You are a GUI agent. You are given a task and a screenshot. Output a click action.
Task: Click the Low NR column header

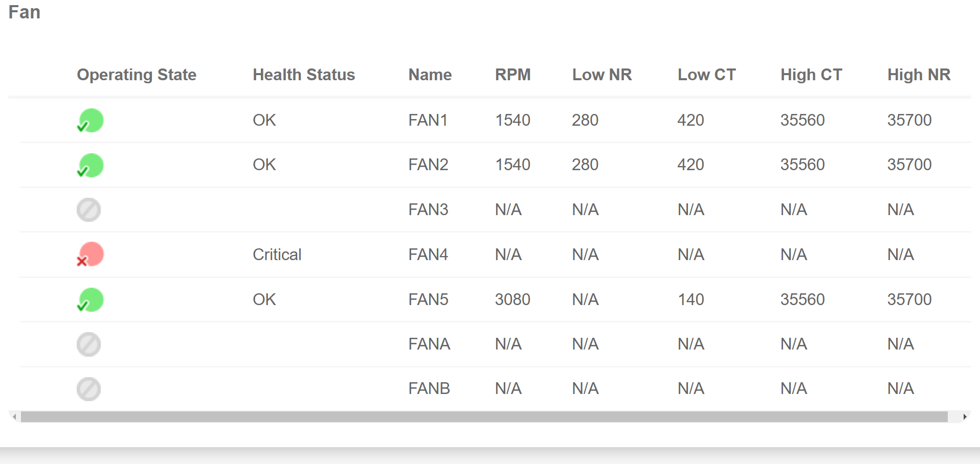602,75
